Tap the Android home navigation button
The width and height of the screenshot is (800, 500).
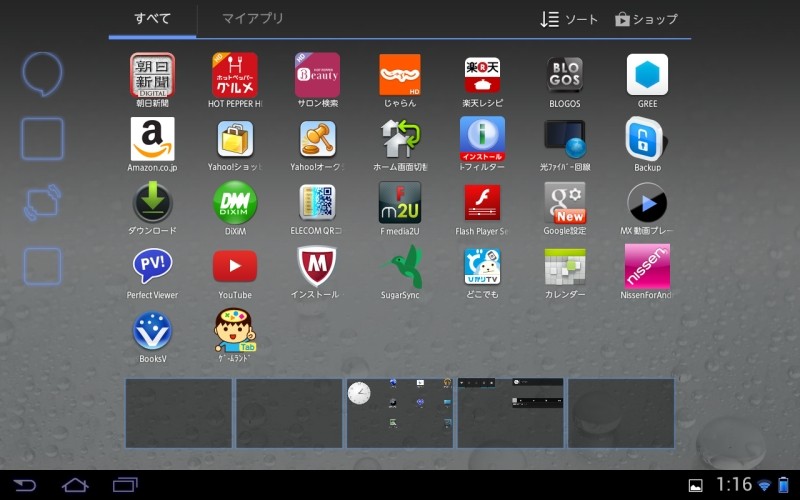pyautogui.click(x=75, y=484)
